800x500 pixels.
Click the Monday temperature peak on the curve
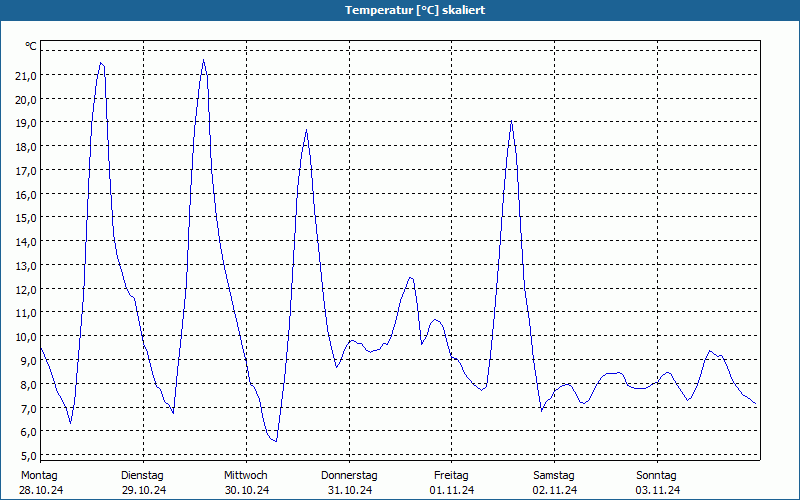[101, 63]
